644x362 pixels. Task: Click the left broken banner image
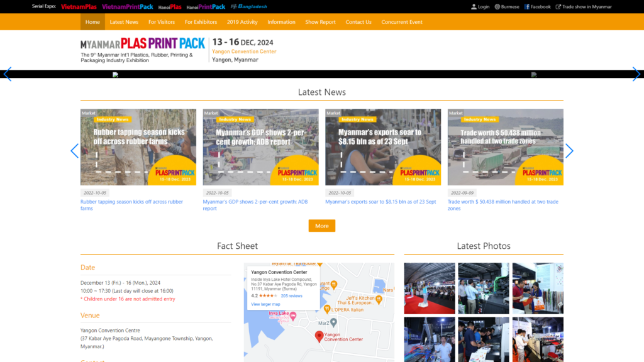click(116, 75)
